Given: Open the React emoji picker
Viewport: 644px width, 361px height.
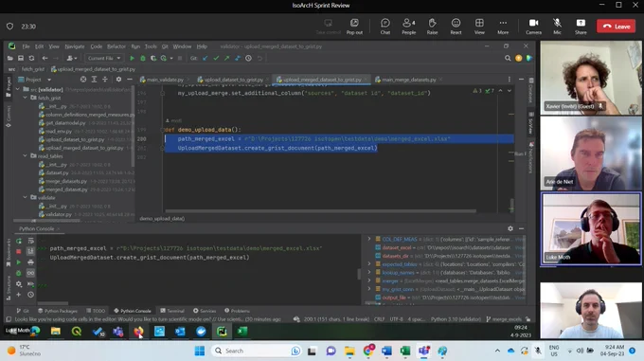Looking at the screenshot, I should tap(456, 27).
